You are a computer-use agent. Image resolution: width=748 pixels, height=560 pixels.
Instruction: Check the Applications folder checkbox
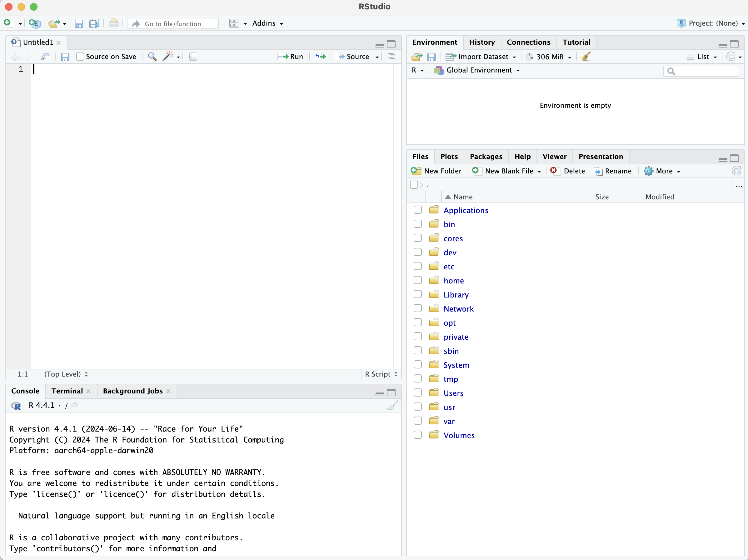418,210
